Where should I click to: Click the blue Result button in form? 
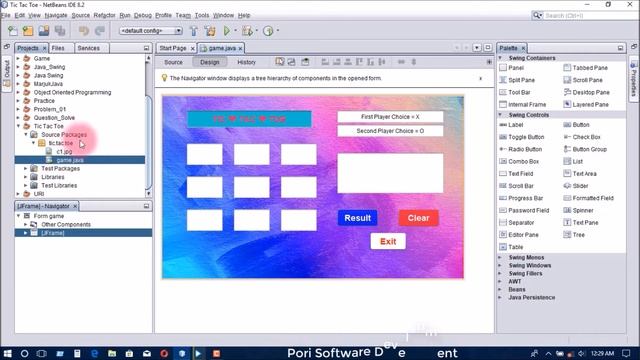pos(358,218)
